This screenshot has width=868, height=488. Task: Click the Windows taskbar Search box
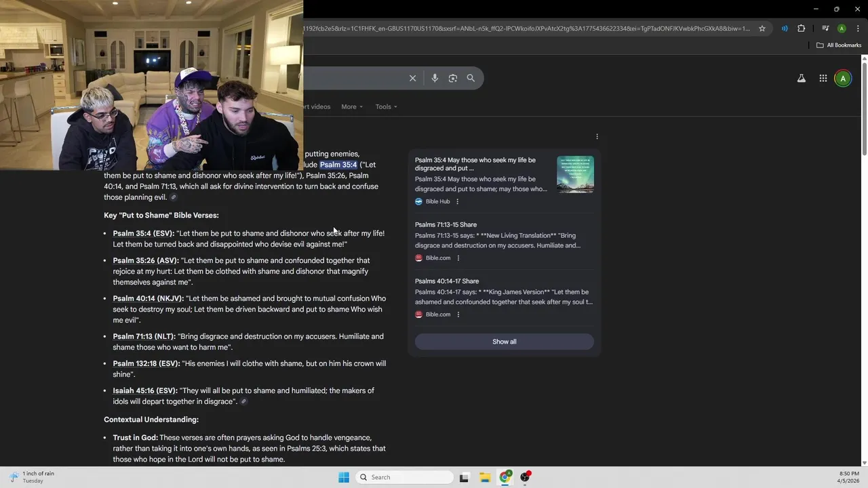(404, 477)
